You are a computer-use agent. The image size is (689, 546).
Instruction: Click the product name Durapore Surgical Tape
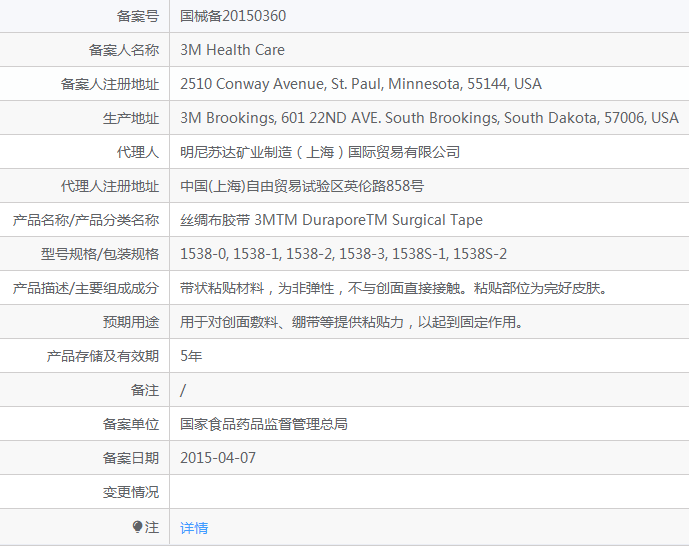(331, 220)
